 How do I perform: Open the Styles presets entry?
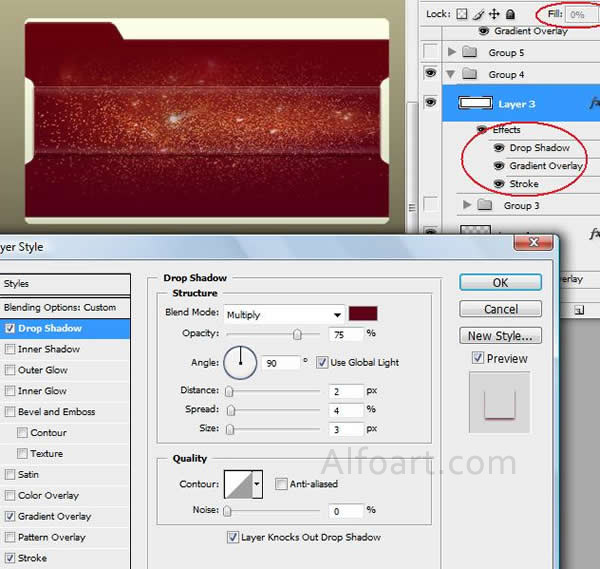tap(65, 284)
